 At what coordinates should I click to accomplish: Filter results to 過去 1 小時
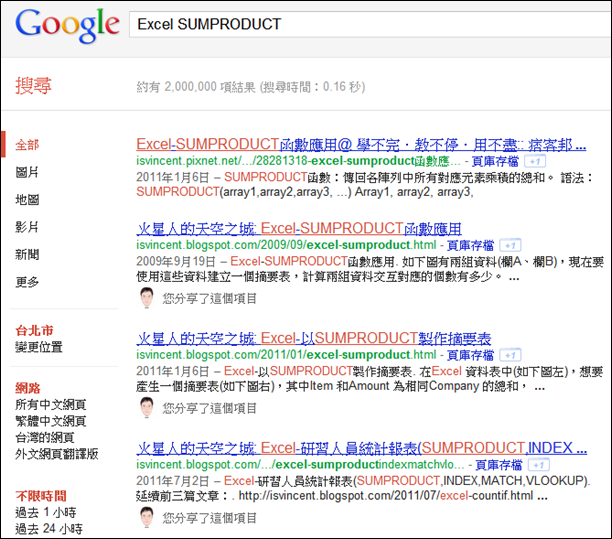(46, 512)
